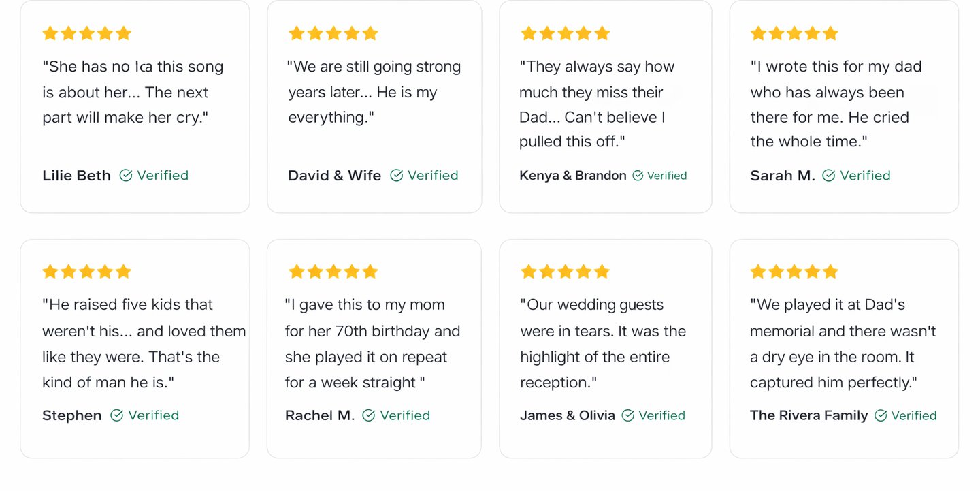Viewport: 980px width, 491px height.
Task: Click the "We are still going strong" quote
Action: (x=374, y=92)
